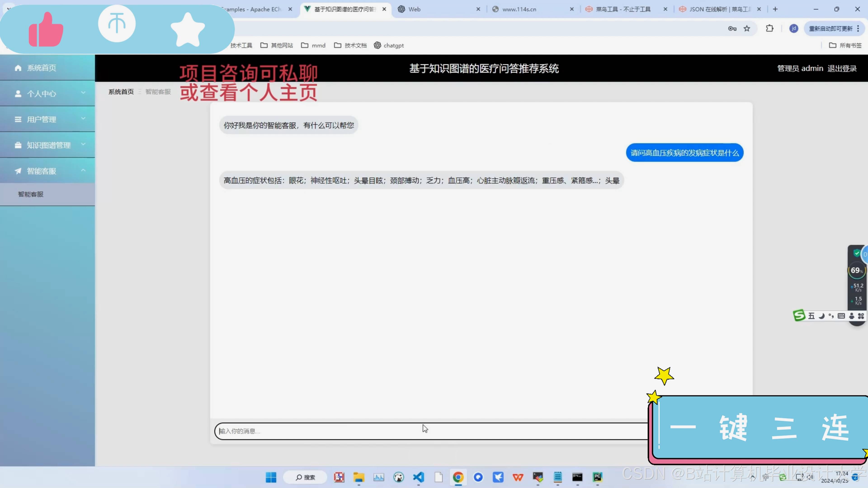Image resolution: width=868 pixels, height=488 pixels.
Task: Click 退出登录 to log out
Action: point(842,68)
